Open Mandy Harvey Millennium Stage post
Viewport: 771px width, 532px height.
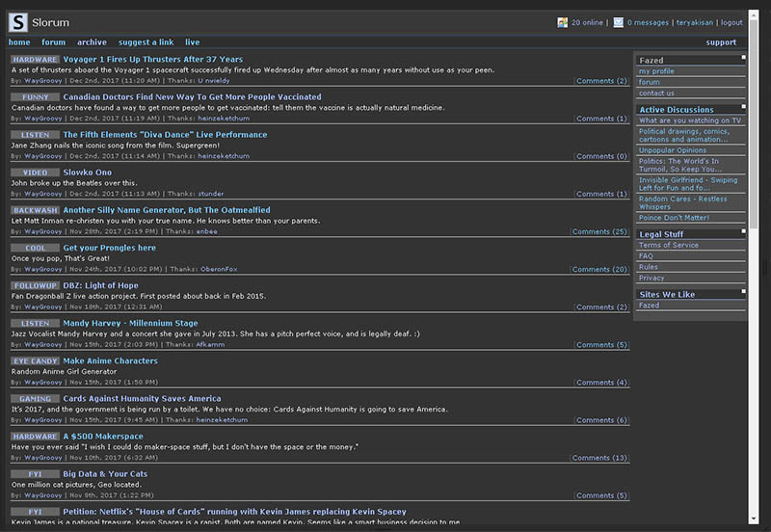tap(130, 323)
